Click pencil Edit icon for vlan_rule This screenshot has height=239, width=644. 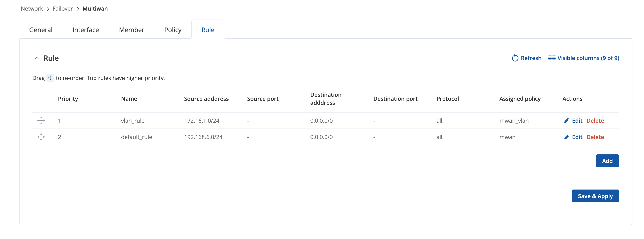[567, 121]
